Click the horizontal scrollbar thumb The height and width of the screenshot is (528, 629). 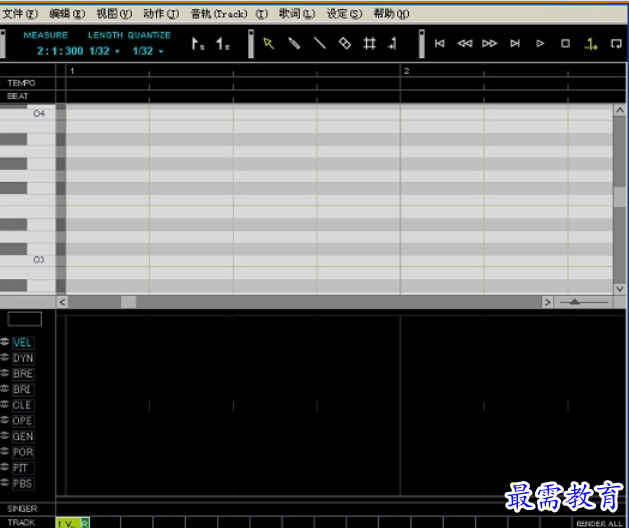click(128, 302)
